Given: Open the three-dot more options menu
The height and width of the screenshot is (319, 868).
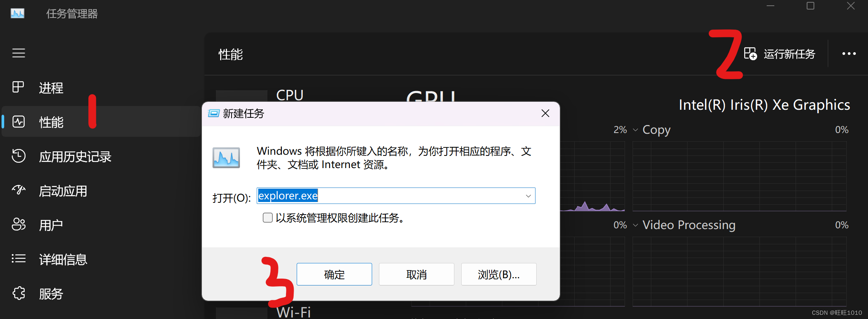Looking at the screenshot, I should tap(849, 54).
